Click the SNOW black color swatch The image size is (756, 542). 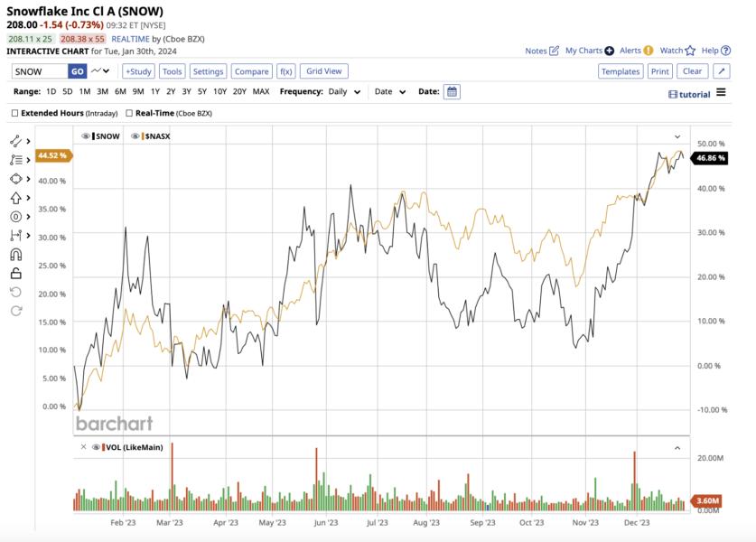coord(93,136)
